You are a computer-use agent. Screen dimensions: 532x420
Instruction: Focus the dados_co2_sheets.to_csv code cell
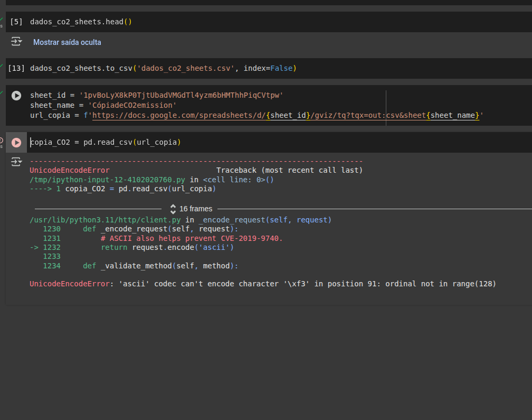(x=280, y=68)
